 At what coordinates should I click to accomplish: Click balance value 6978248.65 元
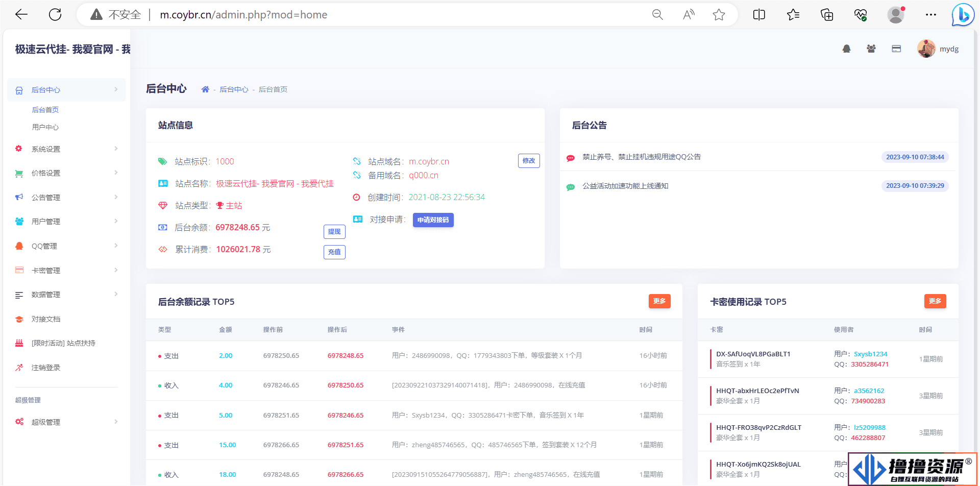click(243, 227)
